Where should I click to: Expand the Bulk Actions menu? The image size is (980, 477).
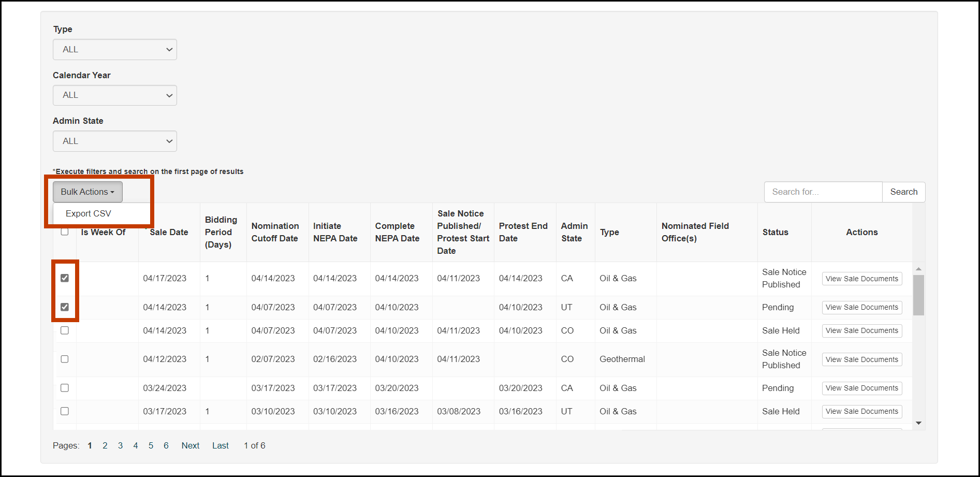(87, 192)
